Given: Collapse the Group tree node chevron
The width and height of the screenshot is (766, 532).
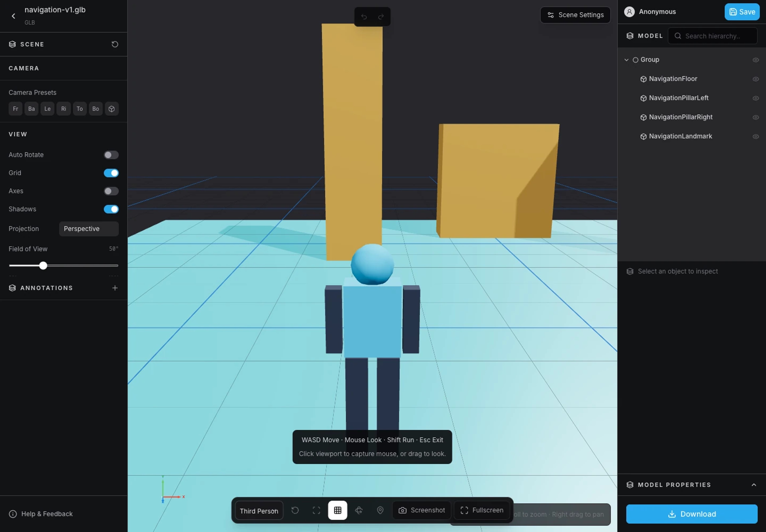Looking at the screenshot, I should 626,60.
